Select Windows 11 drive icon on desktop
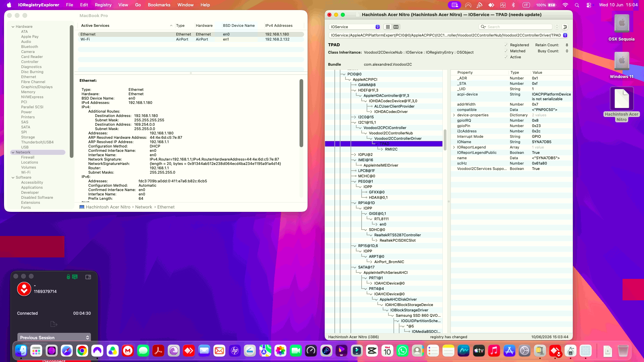This screenshot has width=644, height=362. [622, 61]
